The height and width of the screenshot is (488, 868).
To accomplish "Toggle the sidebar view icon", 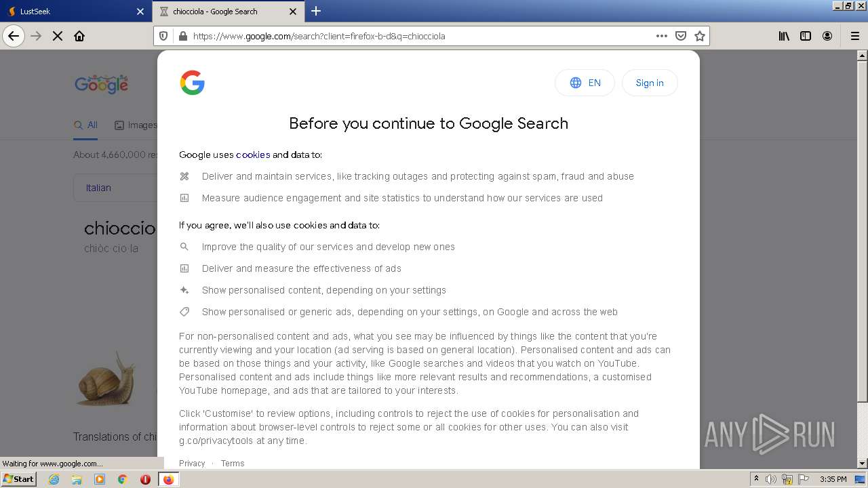I will pyautogui.click(x=806, y=36).
